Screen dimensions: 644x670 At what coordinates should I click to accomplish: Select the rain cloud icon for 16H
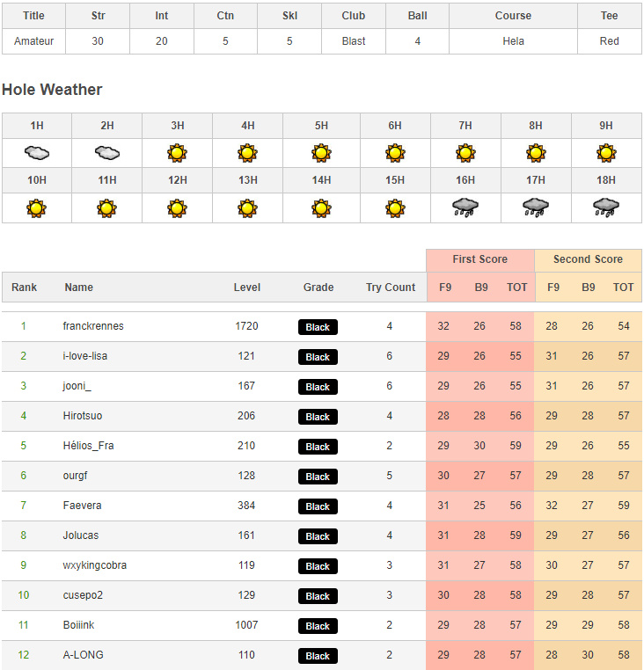click(x=465, y=208)
